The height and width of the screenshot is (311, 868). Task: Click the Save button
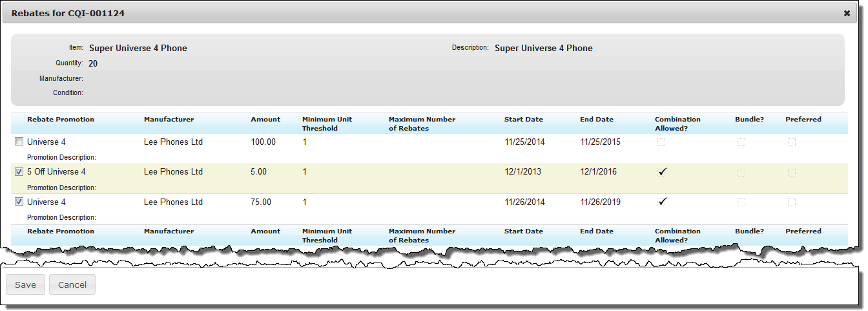pos(26,284)
